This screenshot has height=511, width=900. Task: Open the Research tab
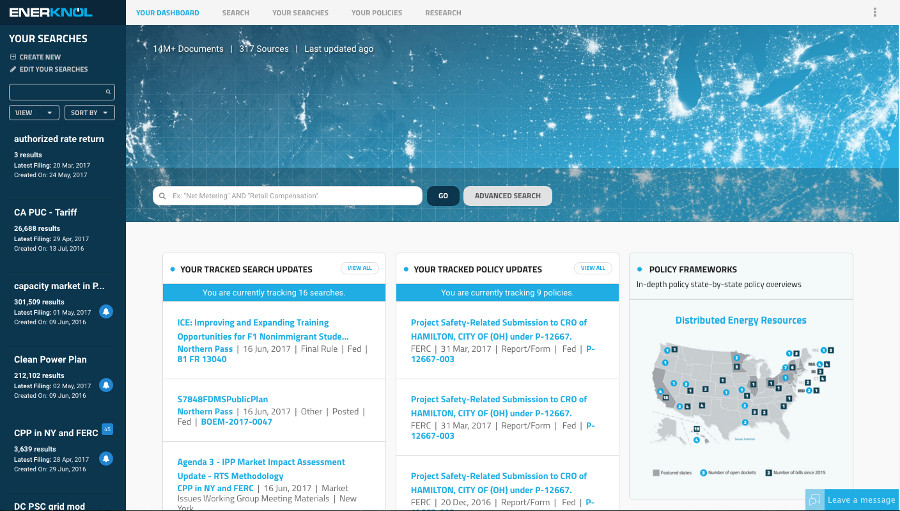pyautogui.click(x=443, y=13)
